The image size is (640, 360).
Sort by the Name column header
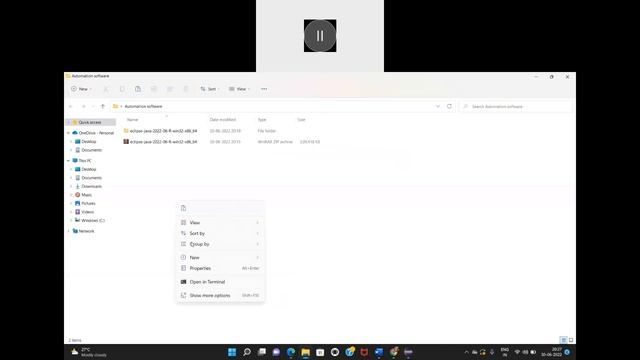pyautogui.click(x=132, y=120)
